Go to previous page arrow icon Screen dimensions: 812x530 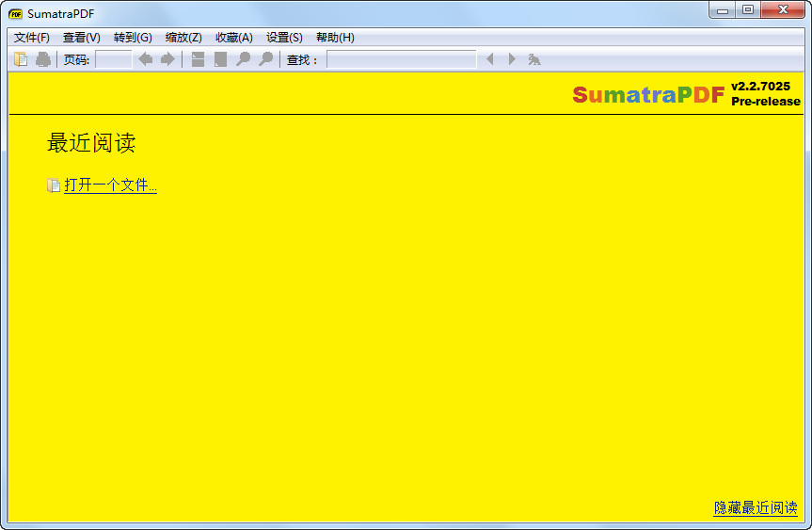pos(146,59)
